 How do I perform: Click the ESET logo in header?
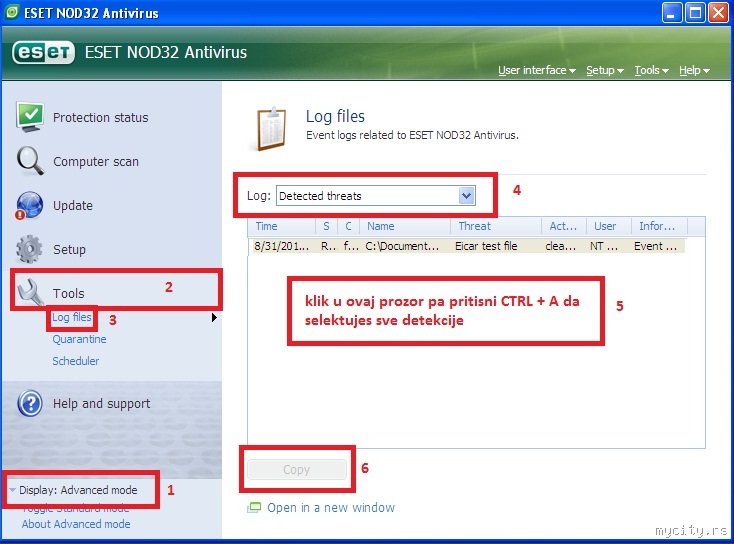coord(44,52)
